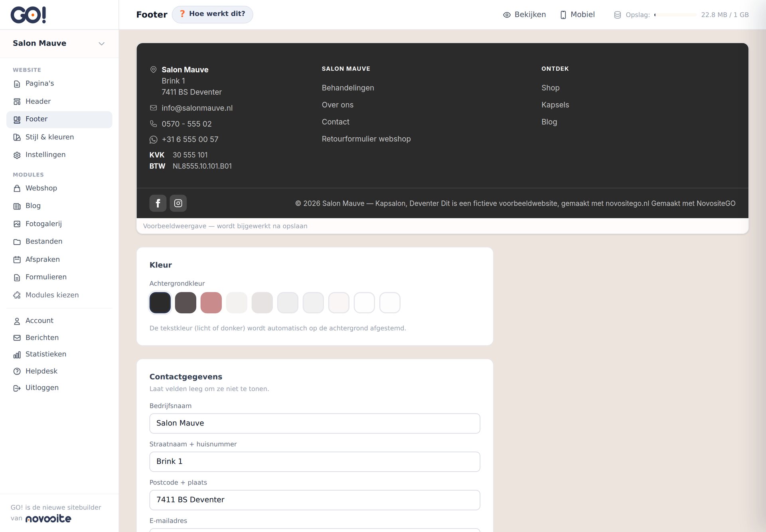Select the pink background color swatch
Screen dimensions: 766x532
[211, 303]
